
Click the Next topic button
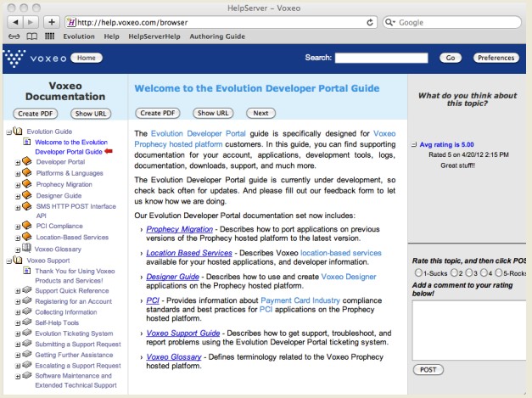point(260,113)
